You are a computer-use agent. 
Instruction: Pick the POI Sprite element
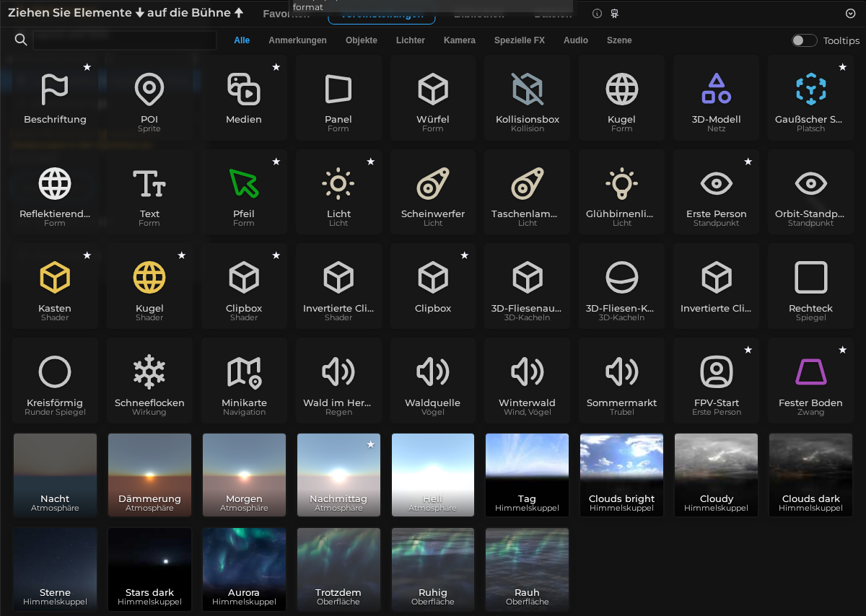click(x=149, y=97)
